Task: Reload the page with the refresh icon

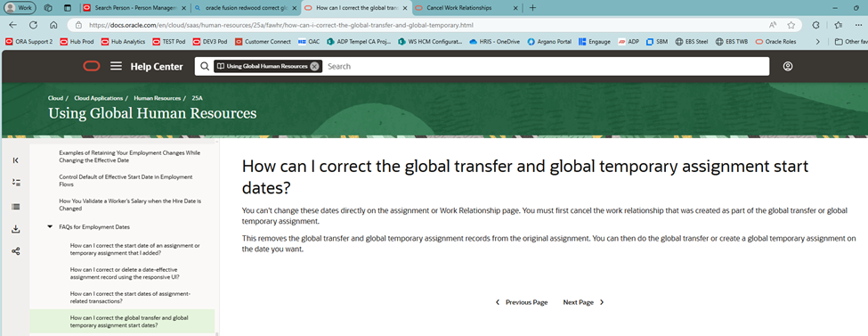Action: [33, 25]
